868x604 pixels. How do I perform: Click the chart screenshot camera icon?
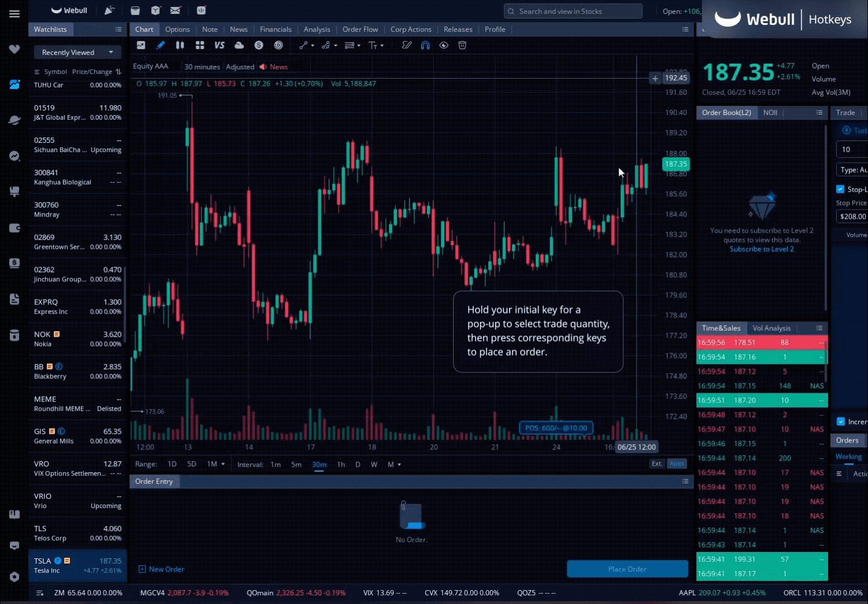pyautogui.click(x=141, y=45)
